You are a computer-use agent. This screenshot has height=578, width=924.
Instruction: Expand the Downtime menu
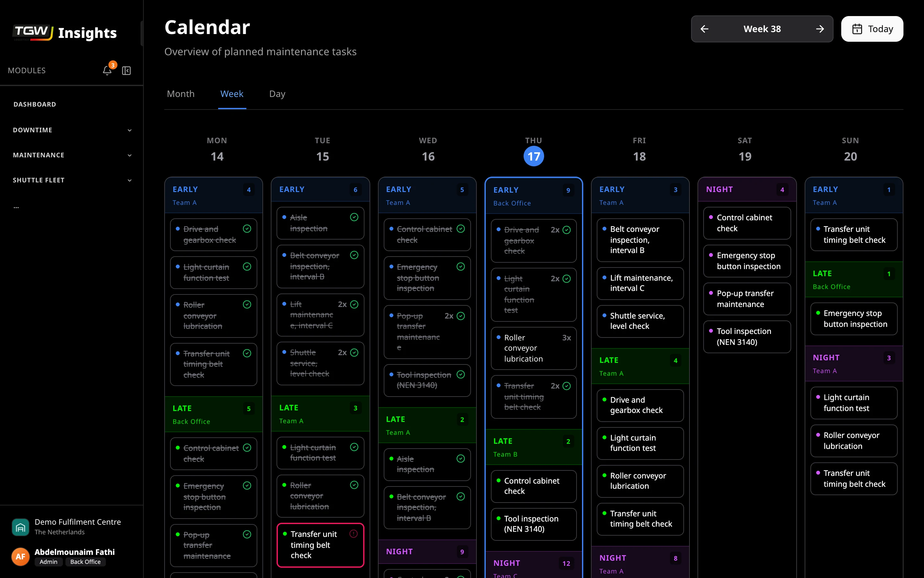(72, 130)
